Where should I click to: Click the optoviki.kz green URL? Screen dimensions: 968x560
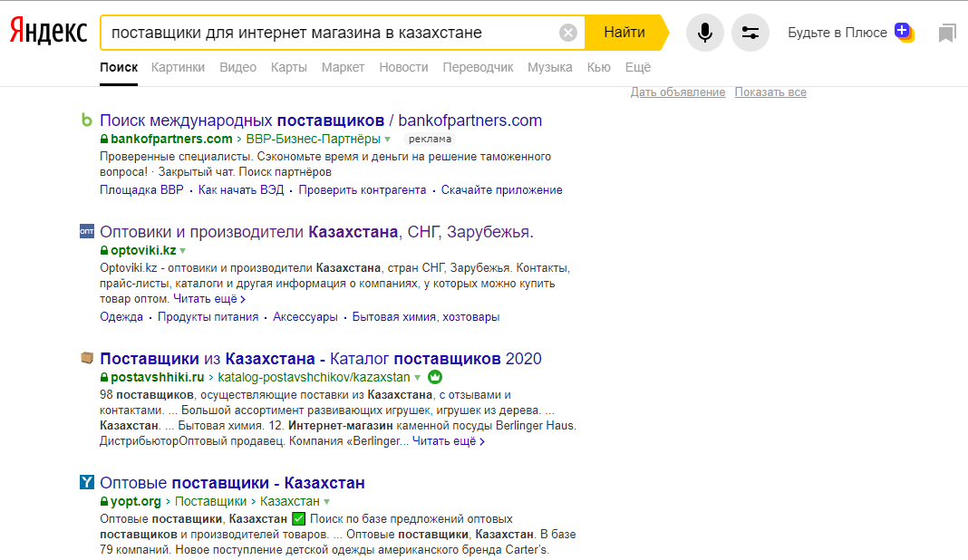pos(143,250)
